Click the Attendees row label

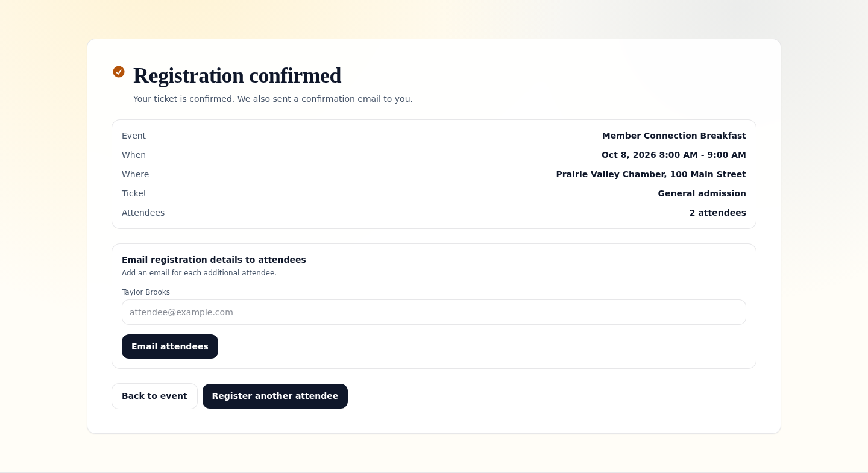coord(143,213)
